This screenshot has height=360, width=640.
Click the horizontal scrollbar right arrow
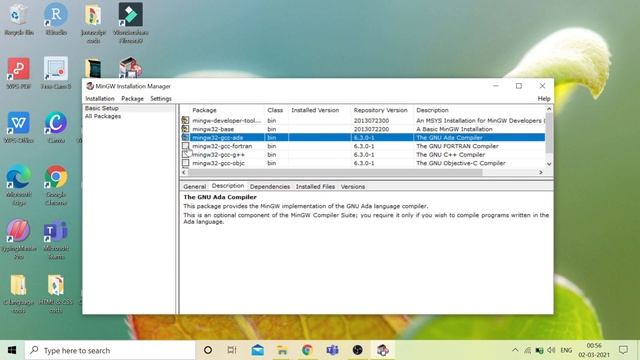click(x=541, y=172)
